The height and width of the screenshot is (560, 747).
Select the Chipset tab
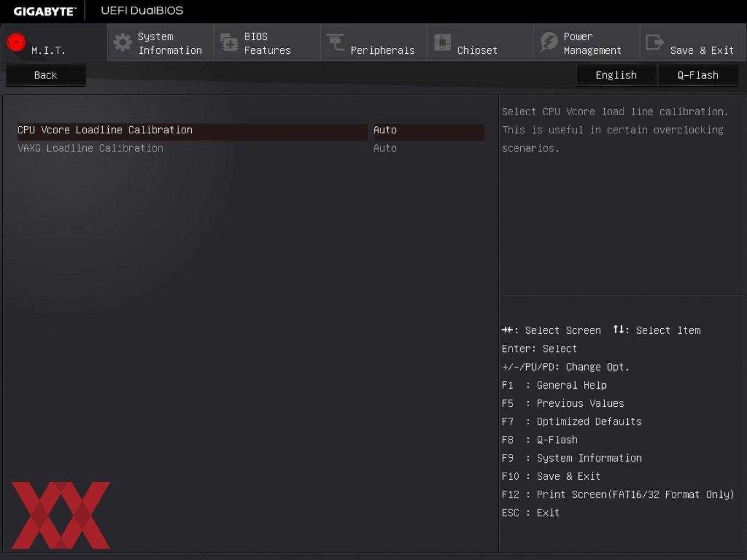click(480, 42)
